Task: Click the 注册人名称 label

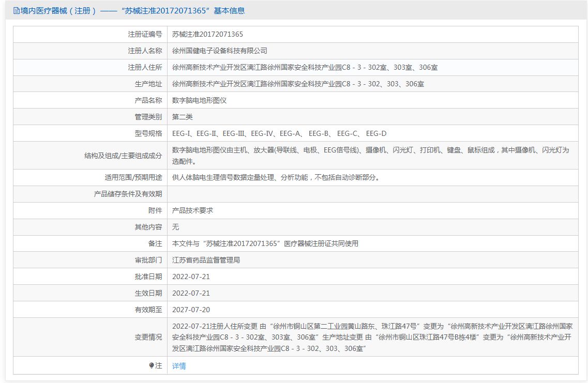Action: tap(145, 51)
